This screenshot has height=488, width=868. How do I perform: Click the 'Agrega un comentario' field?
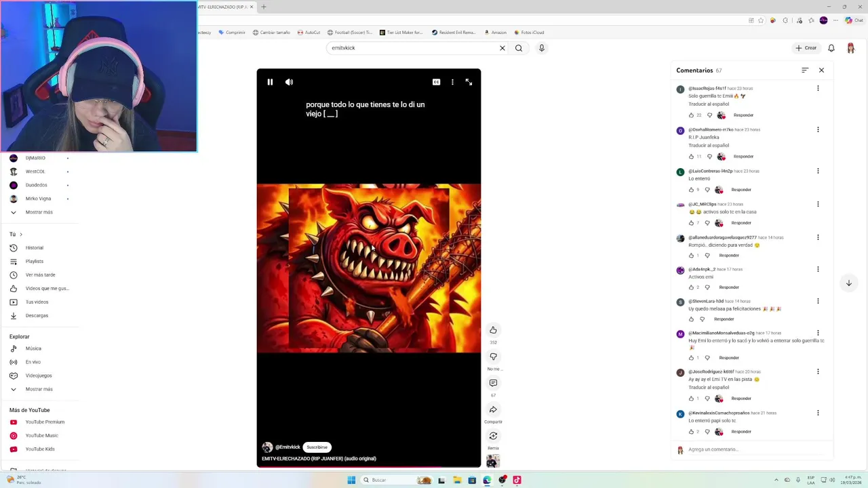coord(757,449)
